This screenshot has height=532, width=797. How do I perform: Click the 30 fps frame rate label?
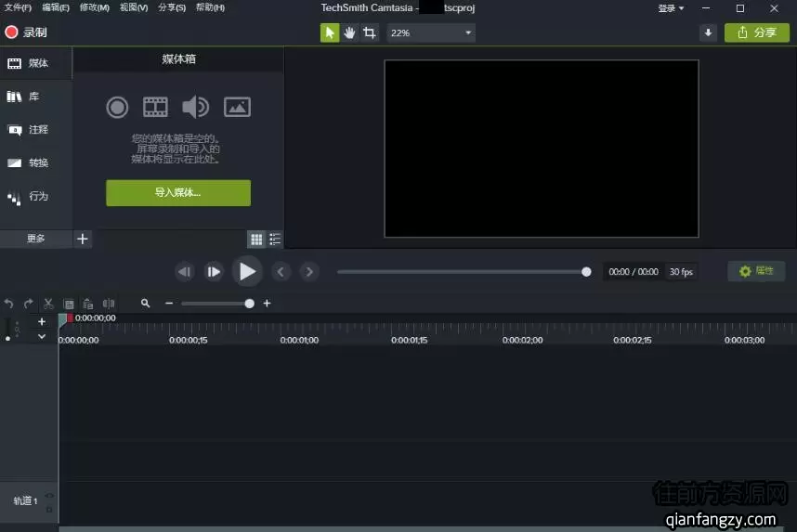tap(681, 272)
